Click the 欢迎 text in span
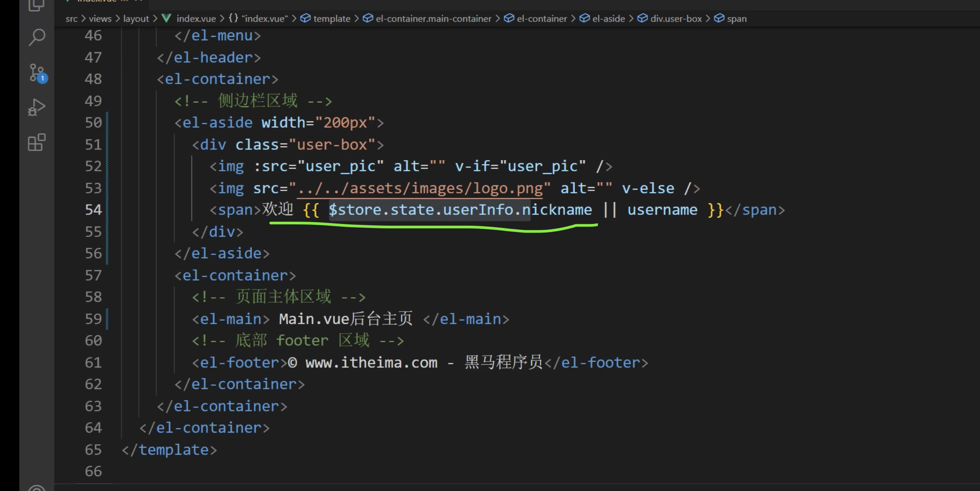Screen dimensions: 980x491 click(x=278, y=209)
